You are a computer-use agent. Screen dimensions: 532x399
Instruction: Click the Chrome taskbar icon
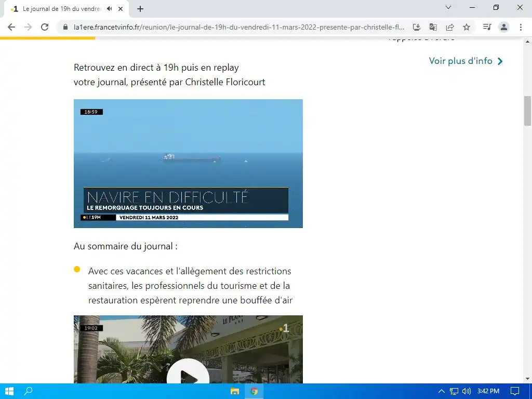[254, 391]
